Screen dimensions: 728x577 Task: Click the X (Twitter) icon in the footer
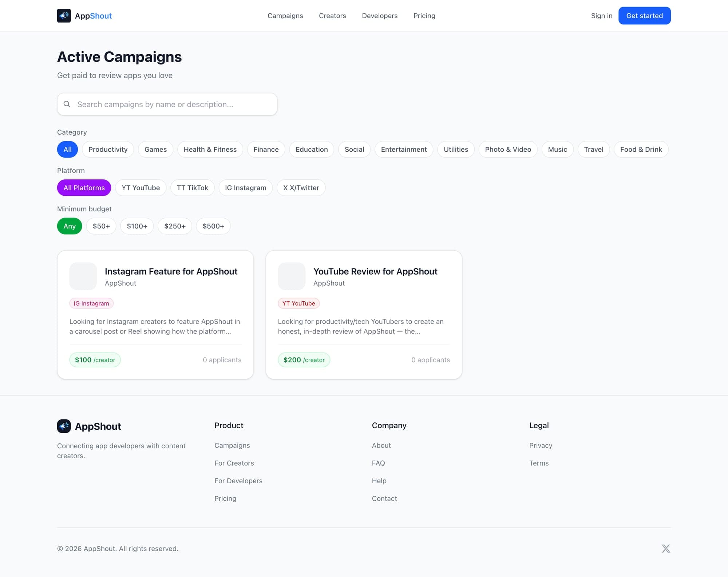click(666, 548)
